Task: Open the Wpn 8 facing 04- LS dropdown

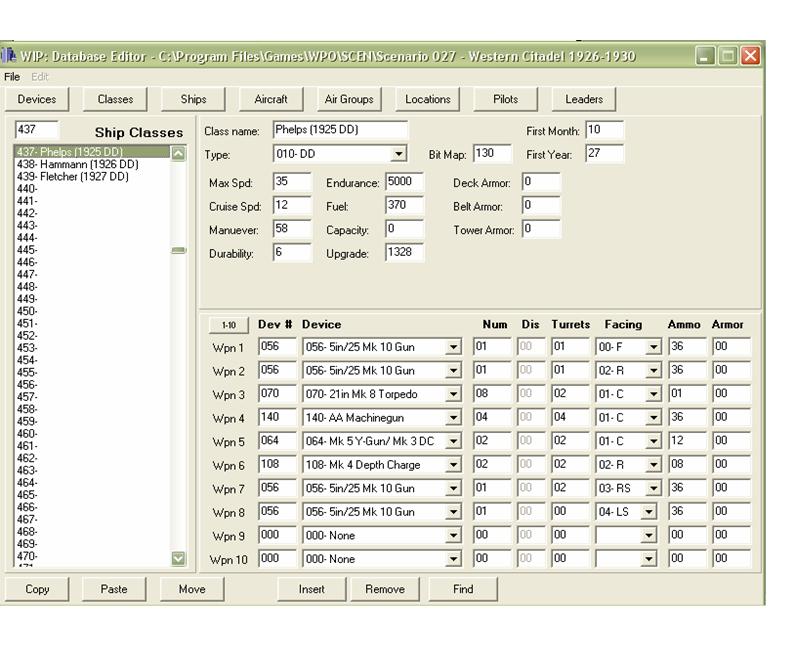Action: coord(649,512)
